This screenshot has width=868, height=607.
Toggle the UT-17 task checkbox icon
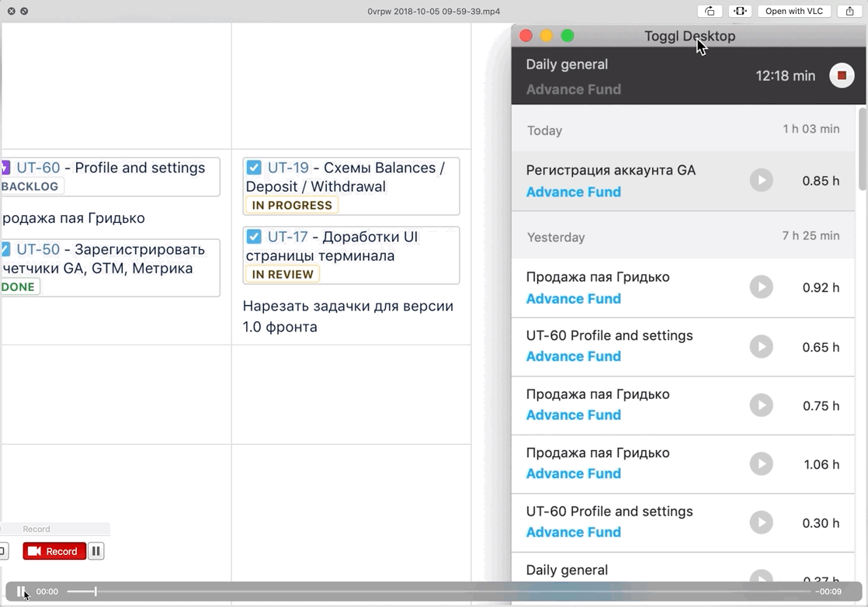coord(254,236)
